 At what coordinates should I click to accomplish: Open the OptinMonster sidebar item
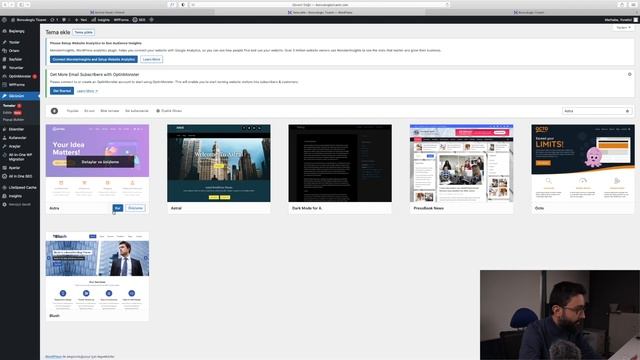click(20, 76)
